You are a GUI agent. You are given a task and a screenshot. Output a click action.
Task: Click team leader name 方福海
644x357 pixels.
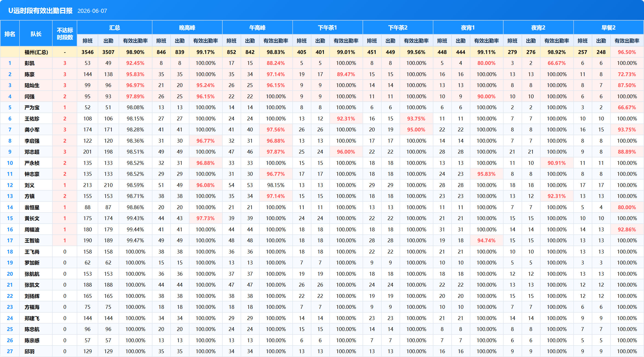click(32, 307)
